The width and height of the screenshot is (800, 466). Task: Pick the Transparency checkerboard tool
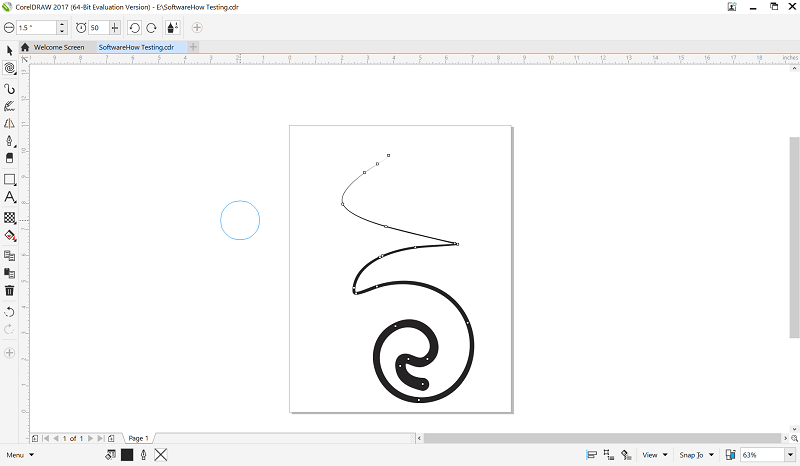click(9, 218)
